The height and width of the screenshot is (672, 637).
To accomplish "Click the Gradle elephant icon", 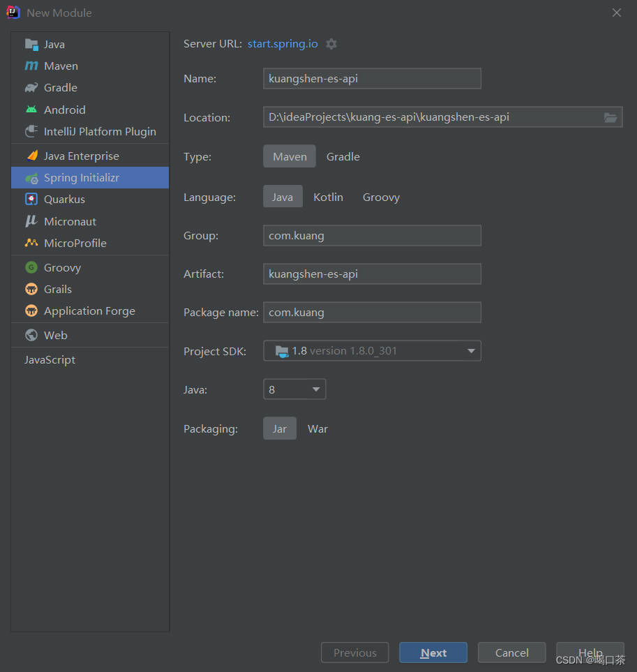I will click(31, 87).
